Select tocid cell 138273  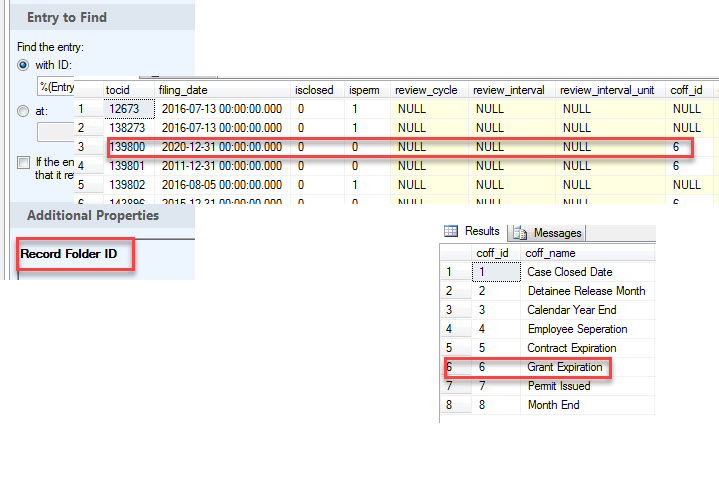coord(129,127)
